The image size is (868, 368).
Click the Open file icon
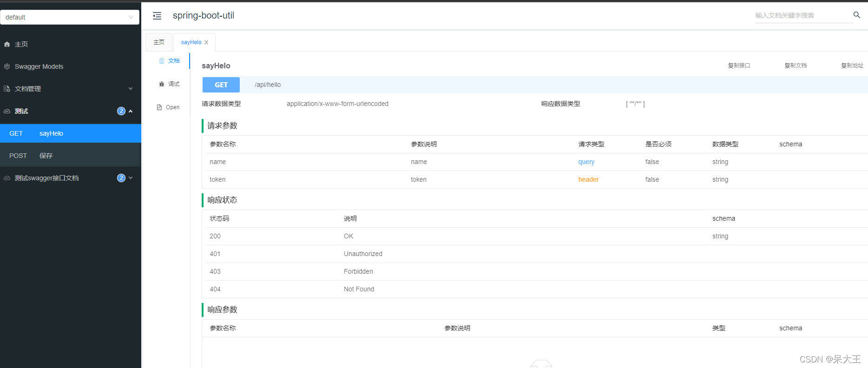coord(159,107)
